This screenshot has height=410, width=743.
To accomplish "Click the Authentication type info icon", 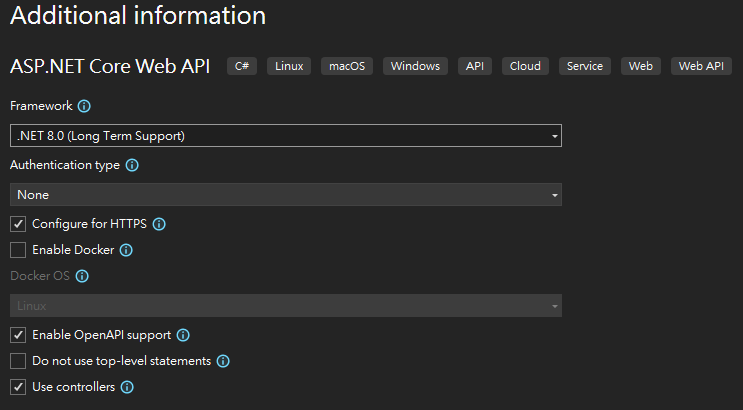I will tap(132, 165).
